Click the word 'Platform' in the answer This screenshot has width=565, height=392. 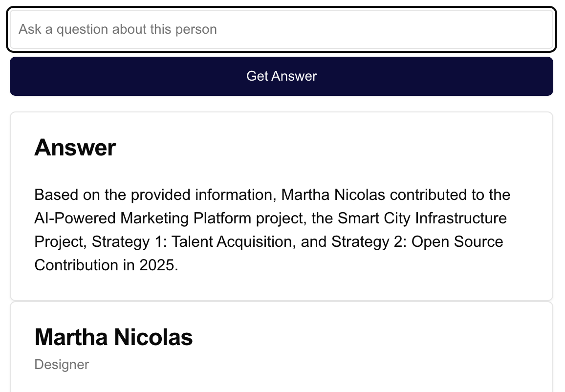(x=222, y=218)
